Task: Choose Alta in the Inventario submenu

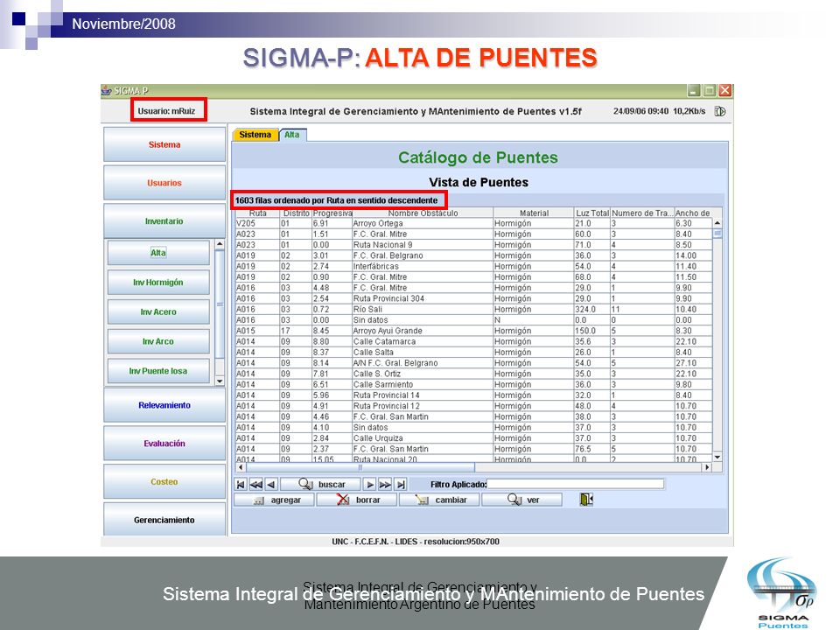Action: coord(158,253)
